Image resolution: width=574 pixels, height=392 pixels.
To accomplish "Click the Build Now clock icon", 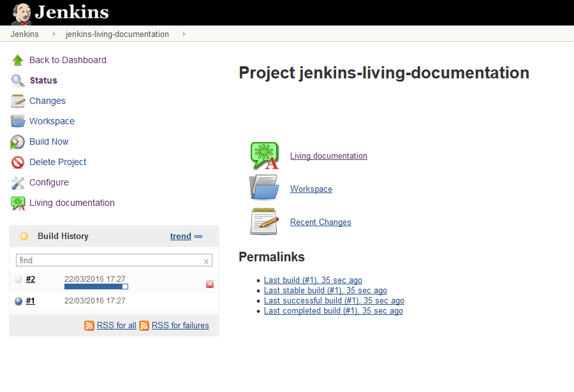I will (18, 142).
